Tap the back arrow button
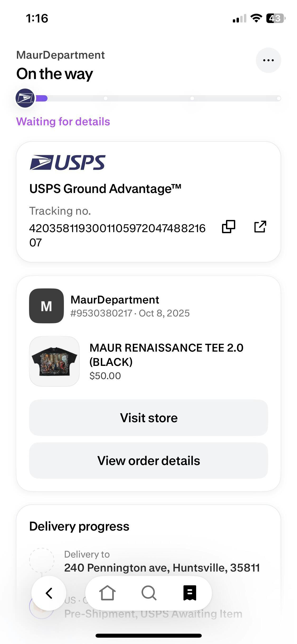 click(x=49, y=593)
